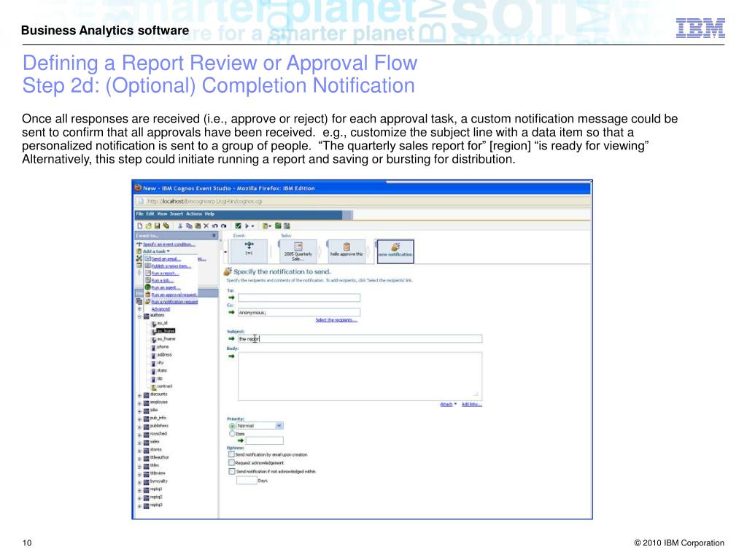The image size is (747, 560).
Task: Select the new notification task tile
Action: [x=395, y=251]
